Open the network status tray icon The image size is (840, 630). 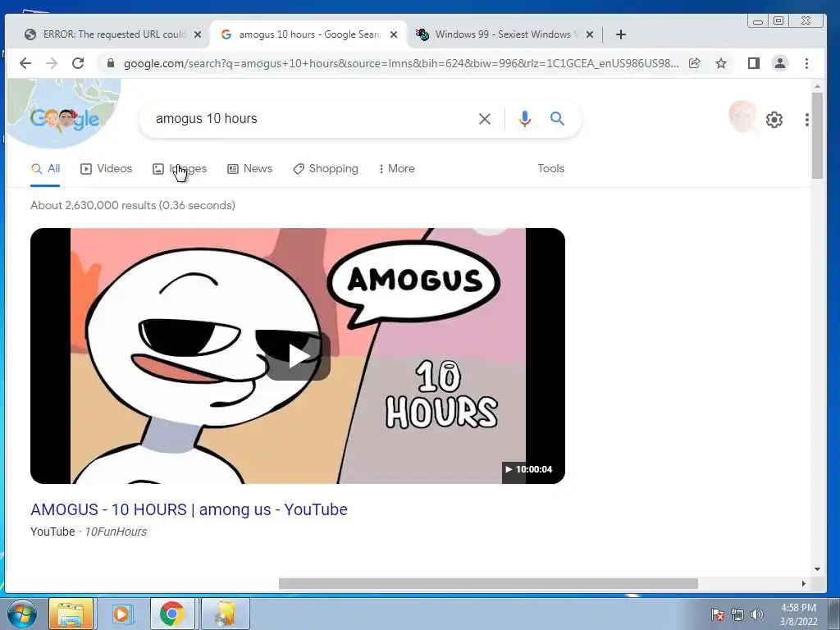[x=737, y=614]
